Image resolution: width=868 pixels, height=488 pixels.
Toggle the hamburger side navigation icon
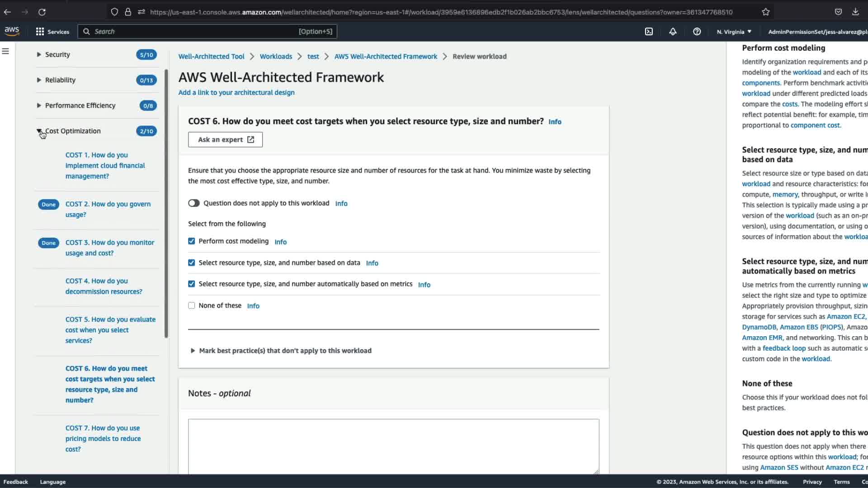pos(5,52)
